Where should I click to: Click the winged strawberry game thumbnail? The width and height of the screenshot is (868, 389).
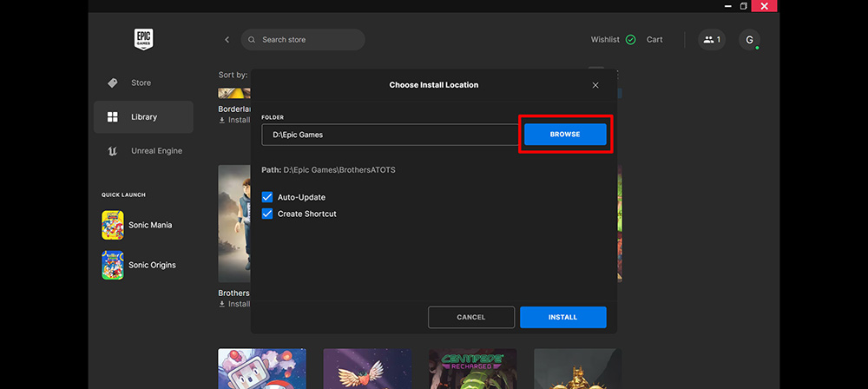point(367,368)
